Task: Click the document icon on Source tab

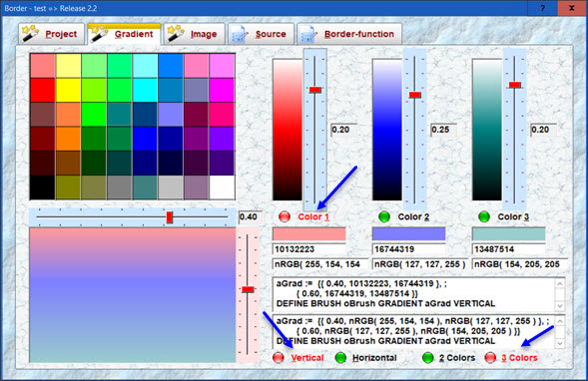Action: click(240, 35)
